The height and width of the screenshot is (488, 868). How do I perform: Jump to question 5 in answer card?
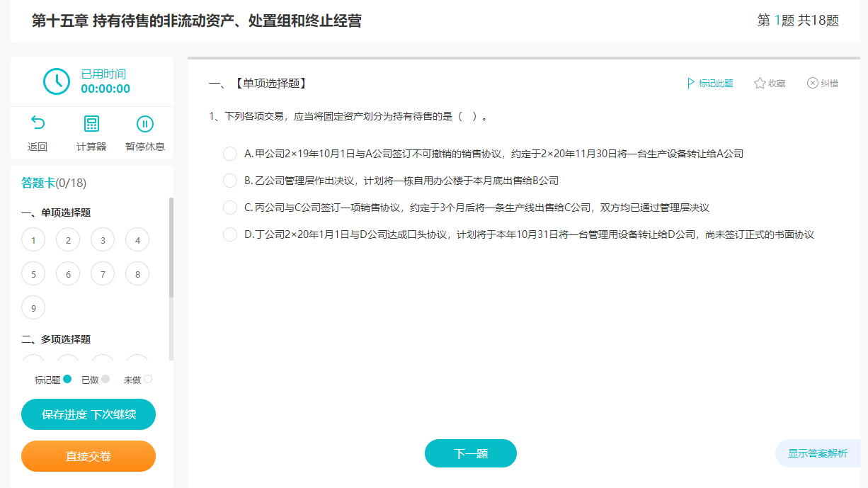33,273
